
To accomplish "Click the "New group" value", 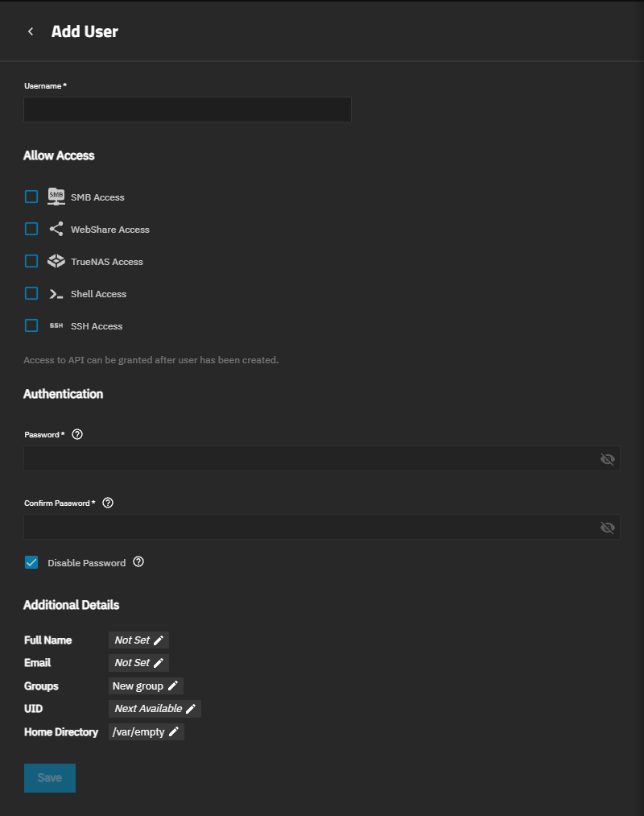I will coord(138,686).
